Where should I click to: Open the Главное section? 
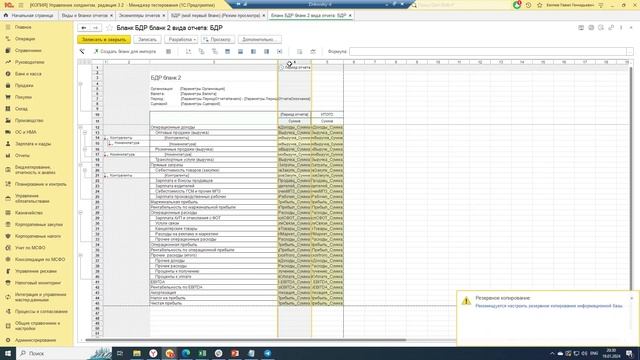click(x=23, y=27)
